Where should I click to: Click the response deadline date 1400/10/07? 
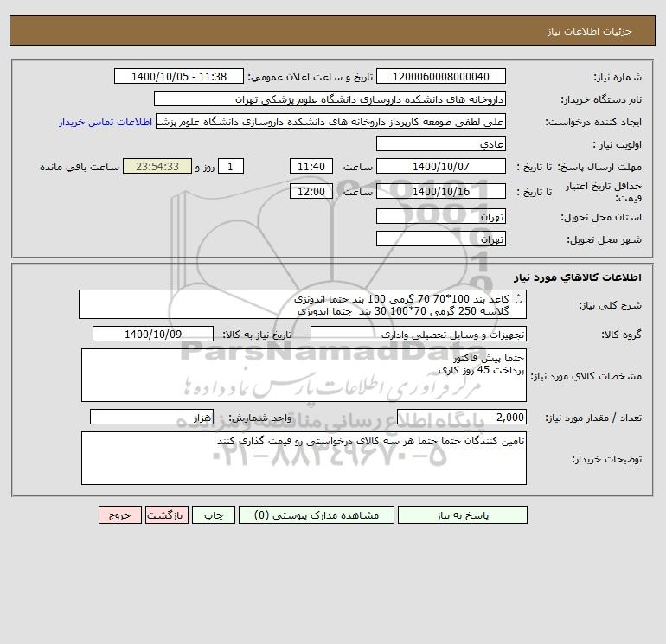click(x=441, y=167)
